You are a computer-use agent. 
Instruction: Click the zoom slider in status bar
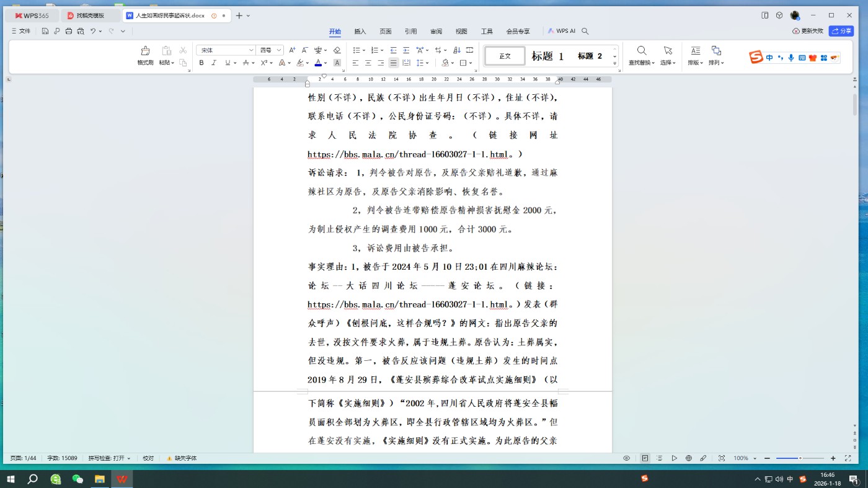click(x=799, y=458)
